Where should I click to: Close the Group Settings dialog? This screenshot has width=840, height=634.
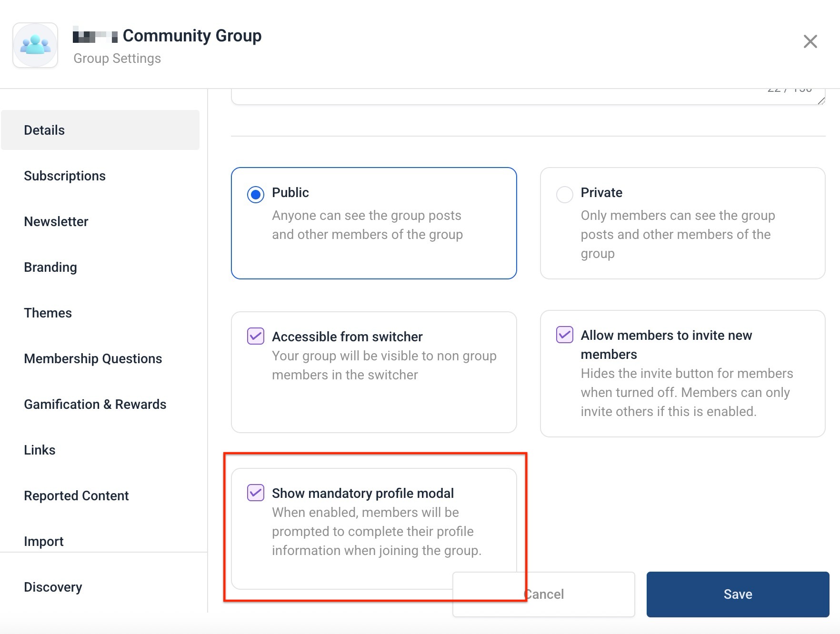click(x=810, y=42)
